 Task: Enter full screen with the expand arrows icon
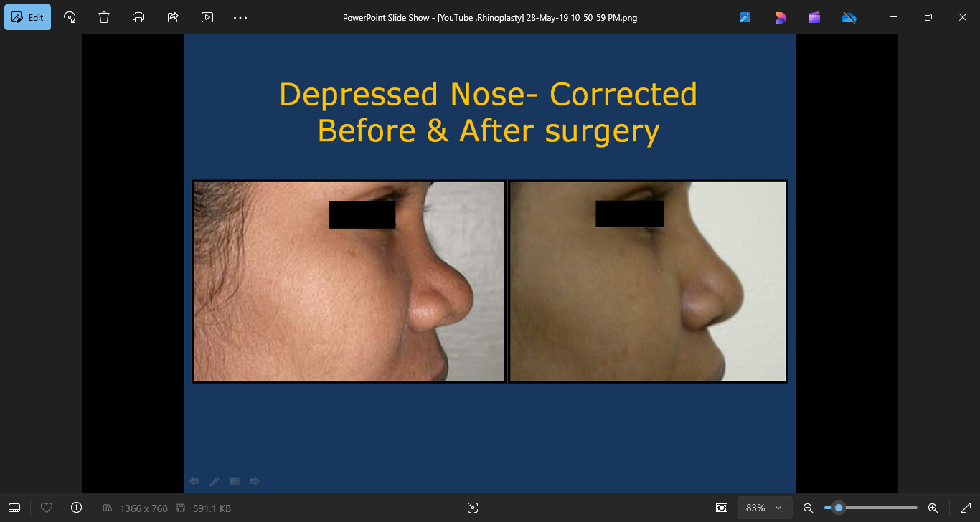click(965, 508)
